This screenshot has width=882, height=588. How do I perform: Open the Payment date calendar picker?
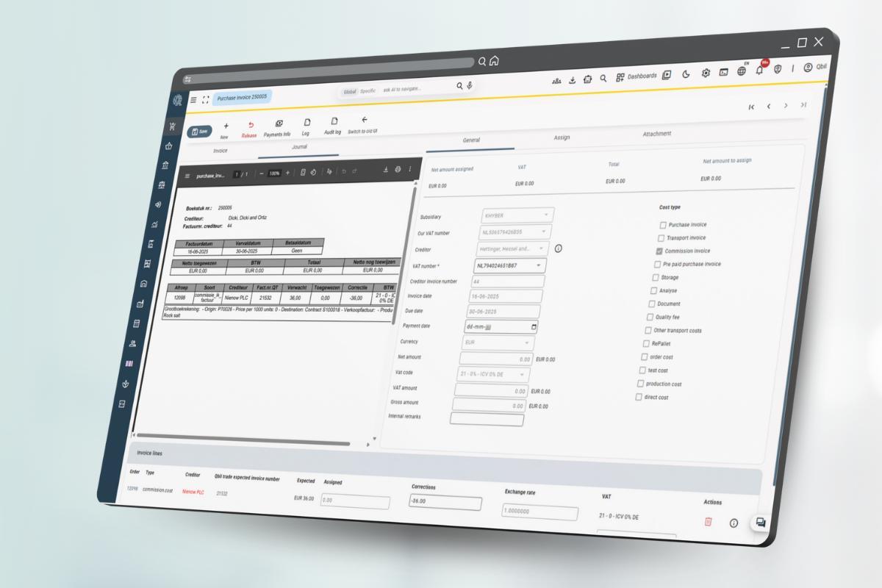point(534,326)
